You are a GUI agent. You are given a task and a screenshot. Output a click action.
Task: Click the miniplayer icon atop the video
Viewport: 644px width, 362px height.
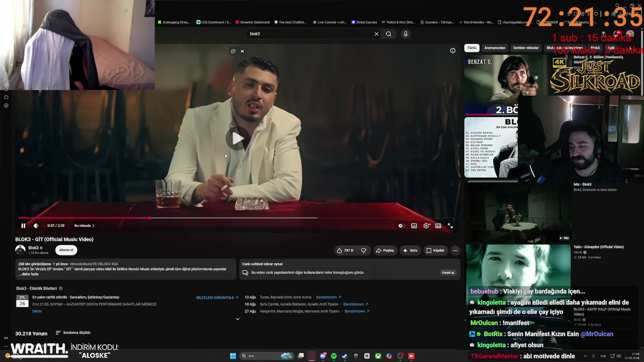point(233,51)
